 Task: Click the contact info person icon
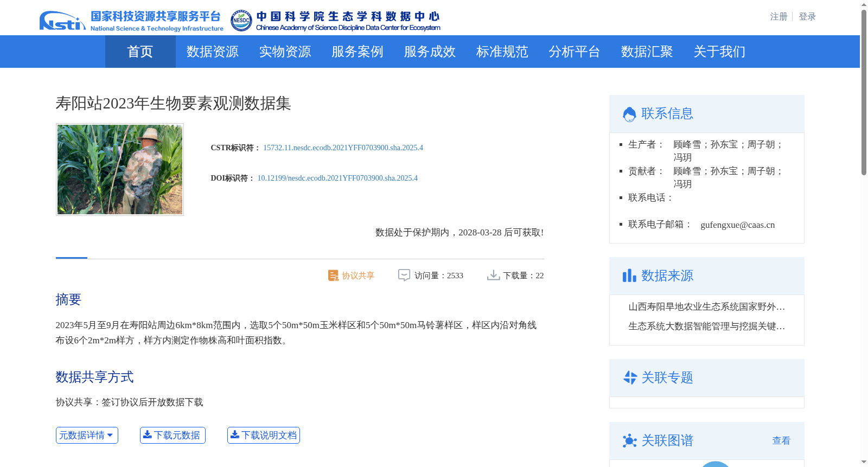click(x=629, y=114)
